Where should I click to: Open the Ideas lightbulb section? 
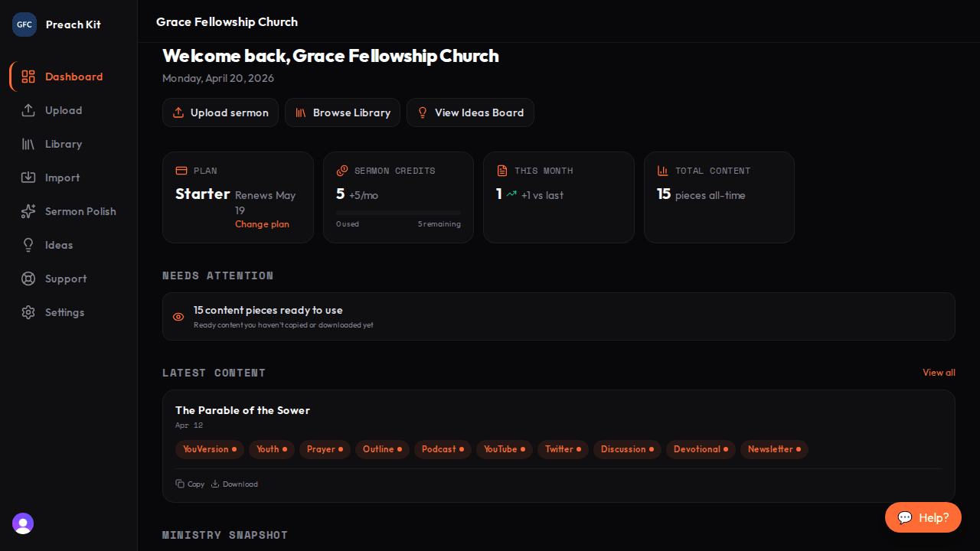coord(58,245)
